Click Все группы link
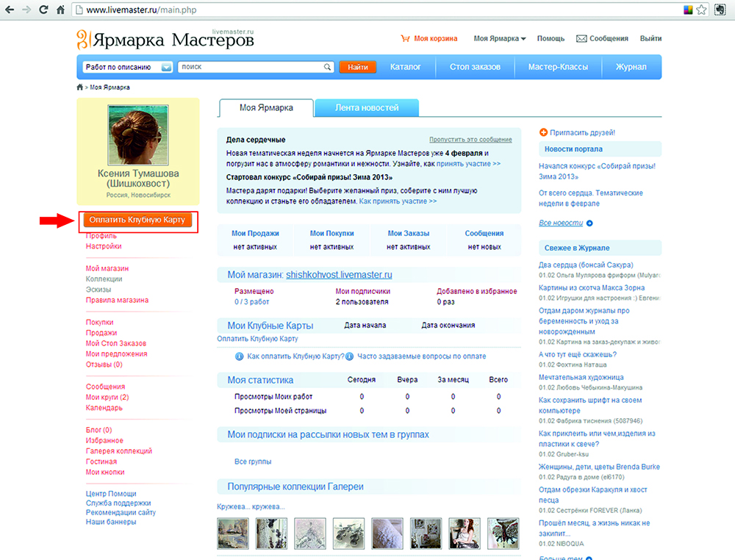This screenshot has width=735, height=560. coord(253,462)
